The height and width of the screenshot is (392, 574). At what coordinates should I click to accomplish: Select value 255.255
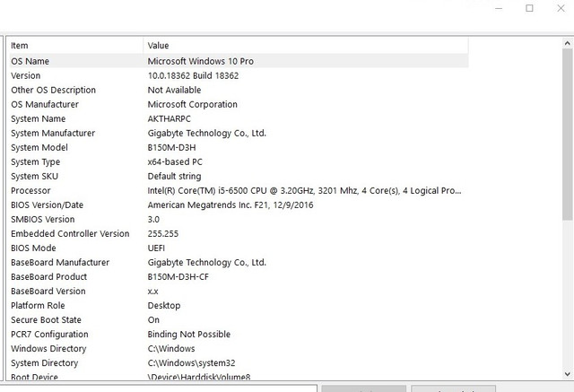point(163,233)
